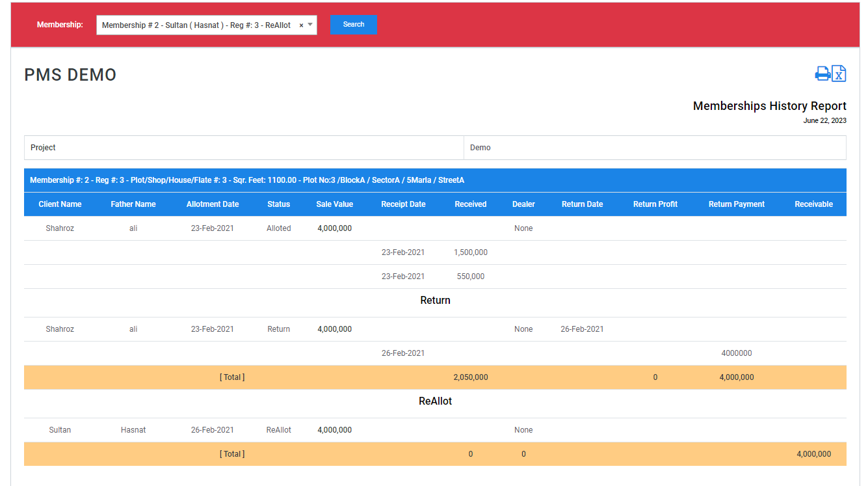Viewport: 868px width, 486px height.
Task: Click the Return Profit column header
Action: point(655,204)
